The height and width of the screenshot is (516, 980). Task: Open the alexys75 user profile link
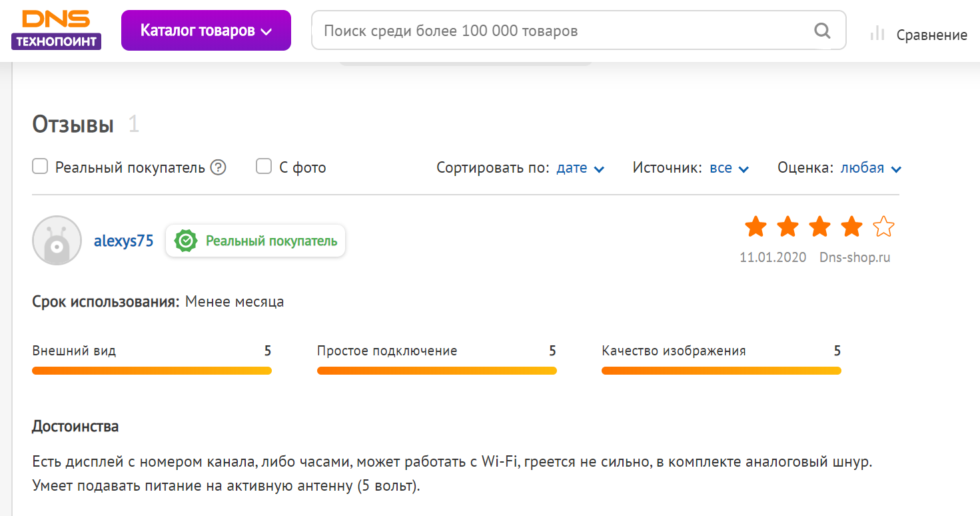click(123, 241)
